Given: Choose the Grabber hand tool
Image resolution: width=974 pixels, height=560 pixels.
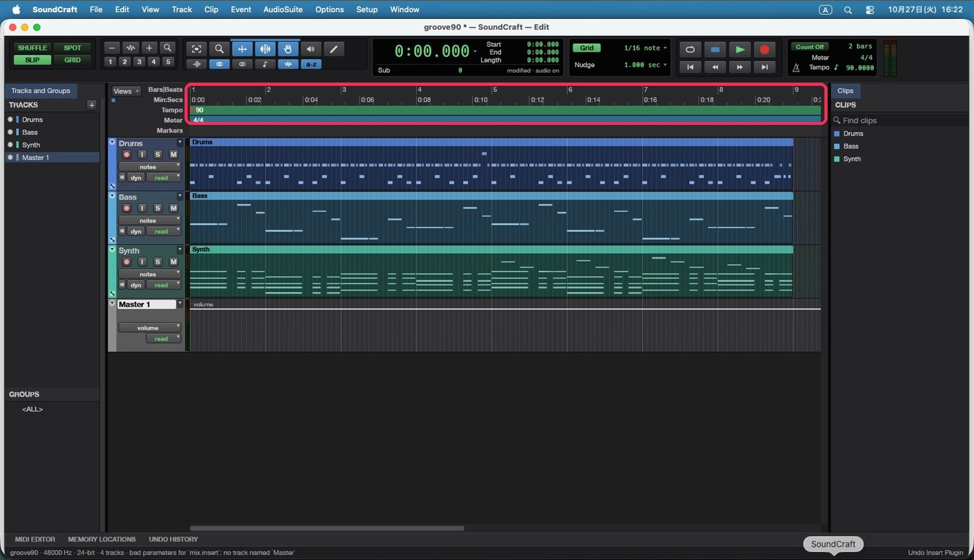Looking at the screenshot, I should pyautogui.click(x=288, y=49).
